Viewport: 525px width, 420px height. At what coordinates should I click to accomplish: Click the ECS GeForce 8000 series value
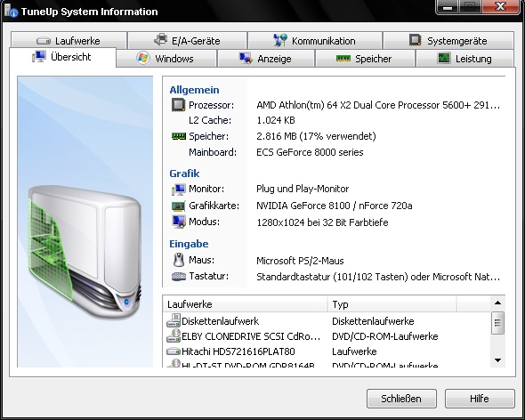point(310,152)
